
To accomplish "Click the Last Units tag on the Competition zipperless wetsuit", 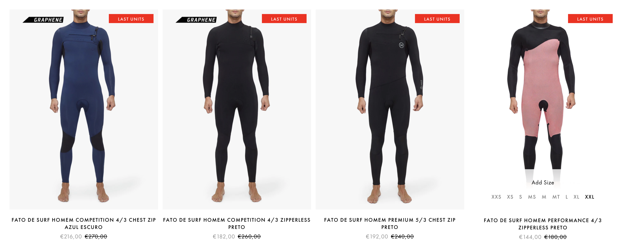I will point(284,19).
